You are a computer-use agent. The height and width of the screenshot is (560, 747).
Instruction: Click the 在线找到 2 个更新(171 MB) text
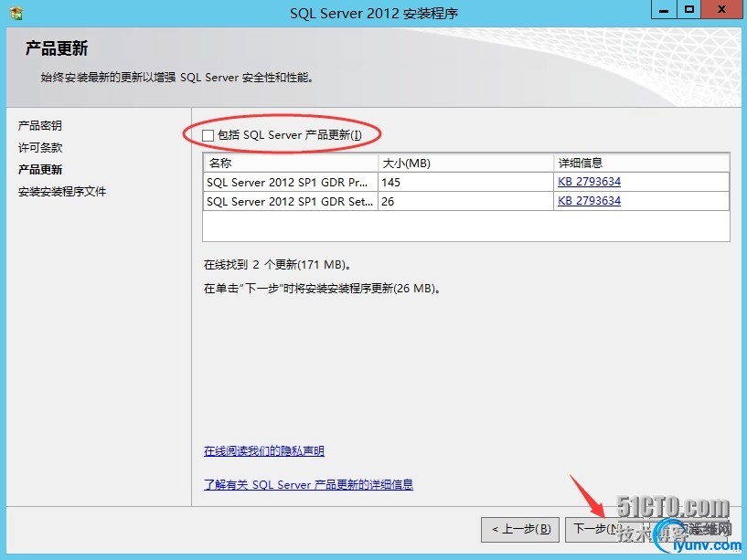278,264
